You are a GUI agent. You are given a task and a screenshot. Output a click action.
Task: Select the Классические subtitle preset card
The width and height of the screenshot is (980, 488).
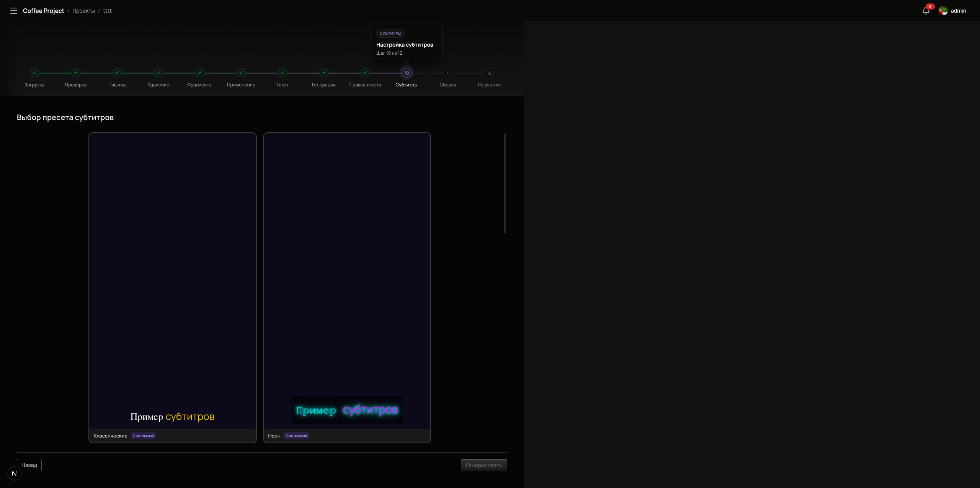172,287
